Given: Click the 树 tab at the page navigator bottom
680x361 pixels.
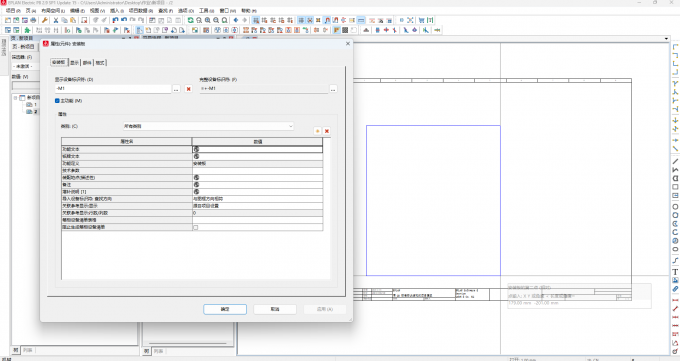Looking at the screenshot, I should click(x=16, y=350).
